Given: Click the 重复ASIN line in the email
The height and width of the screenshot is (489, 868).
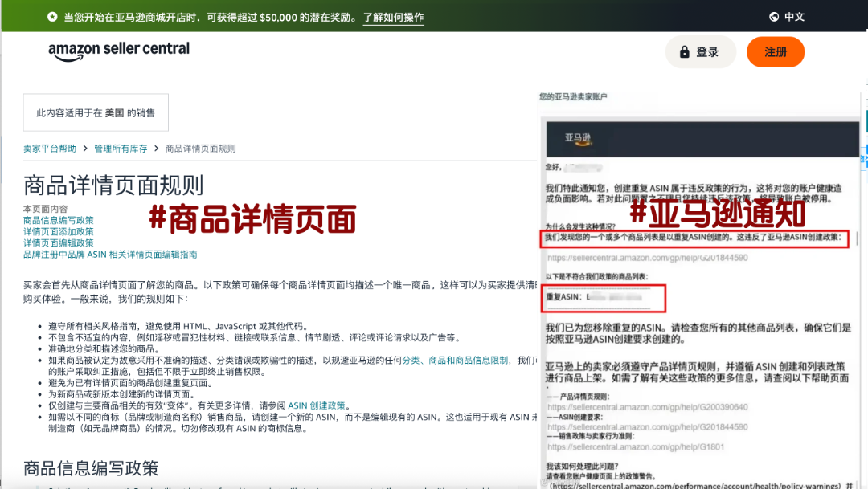Looking at the screenshot, I should click(x=594, y=297).
